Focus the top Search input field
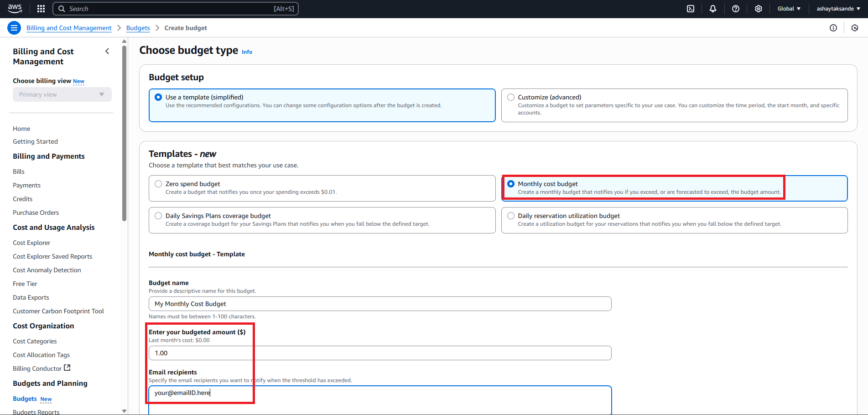Image resolution: width=868 pixels, height=415 pixels. pyautogui.click(x=176, y=9)
